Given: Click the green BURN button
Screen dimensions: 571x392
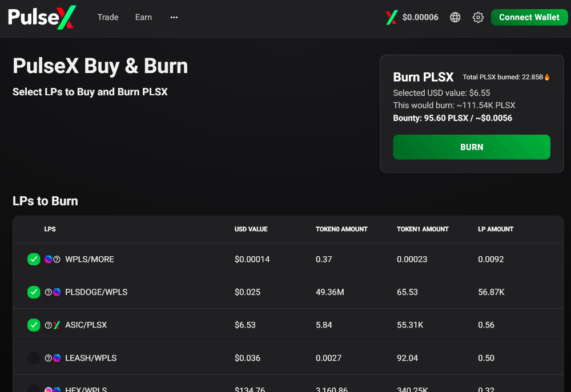Looking at the screenshot, I should [x=472, y=147].
